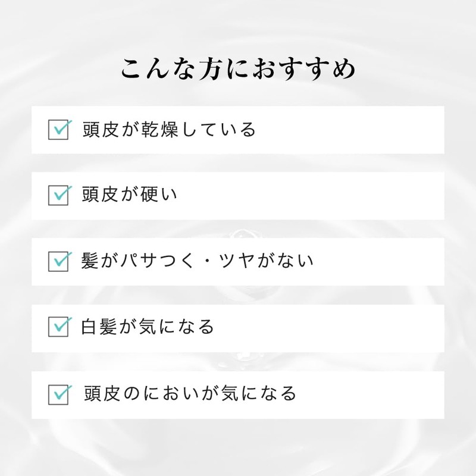The width and height of the screenshot is (476, 476).
Task: Select the text 頭皮が硬い
Action: coord(129,195)
